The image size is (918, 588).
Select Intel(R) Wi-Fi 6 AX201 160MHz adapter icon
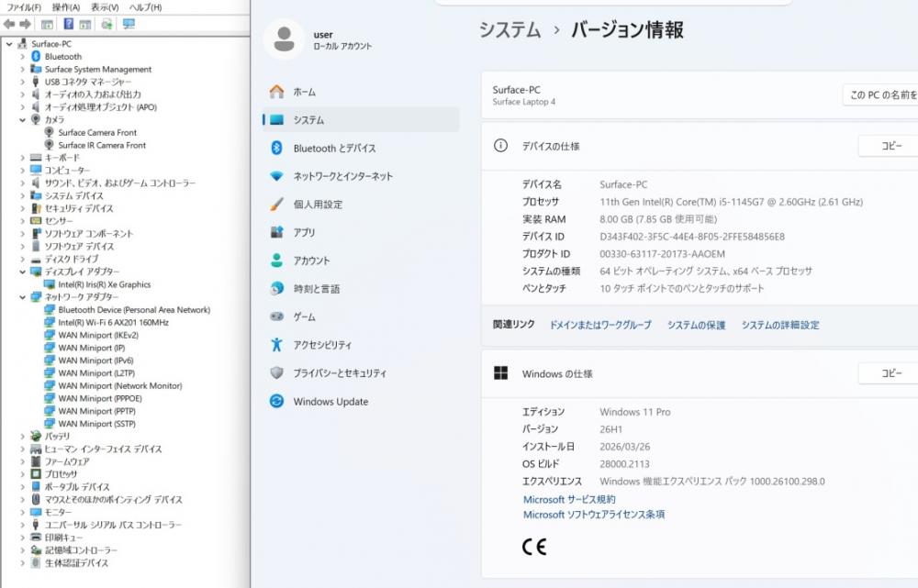50,322
